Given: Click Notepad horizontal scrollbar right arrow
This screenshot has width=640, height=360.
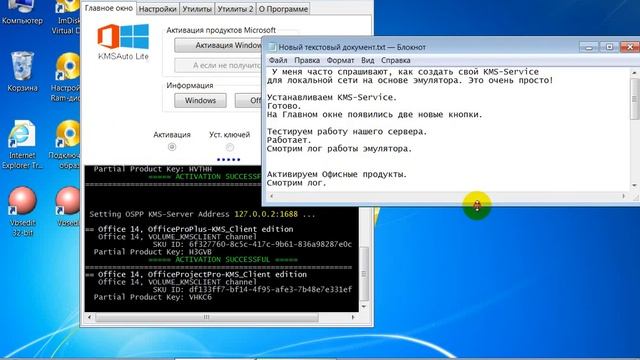Looking at the screenshot, I should pos(624,196).
